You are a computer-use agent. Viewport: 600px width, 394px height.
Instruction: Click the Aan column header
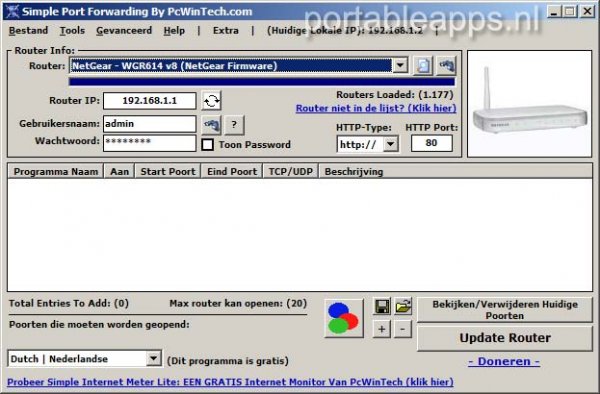point(119,171)
